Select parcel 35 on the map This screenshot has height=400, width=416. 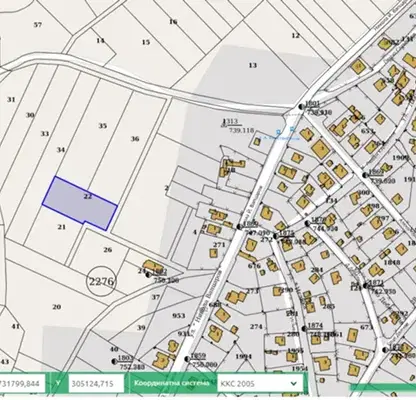(103, 126)
